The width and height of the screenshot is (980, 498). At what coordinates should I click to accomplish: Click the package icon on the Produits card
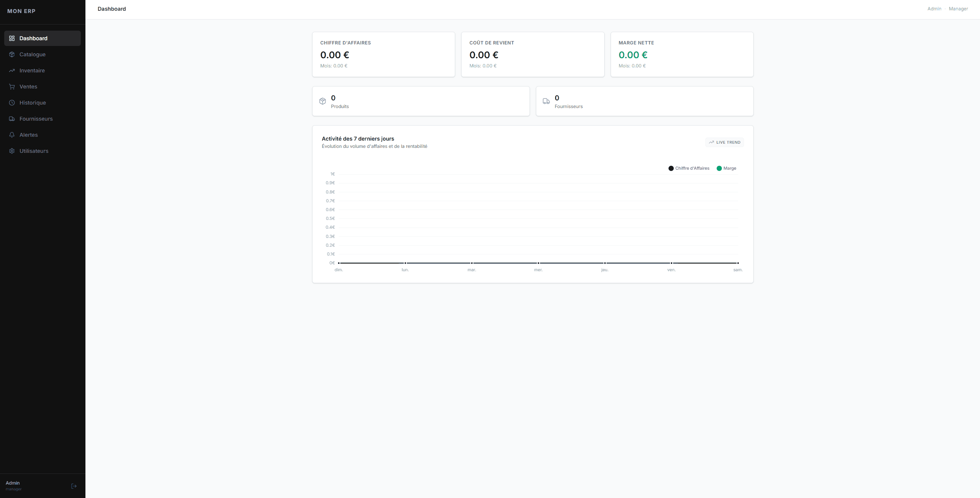pos(323,101)
